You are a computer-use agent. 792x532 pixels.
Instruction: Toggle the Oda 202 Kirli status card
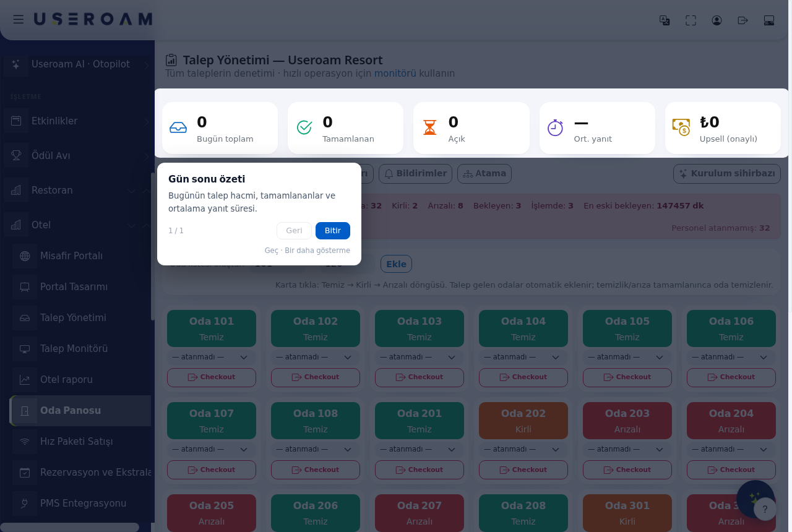point(523,421)
